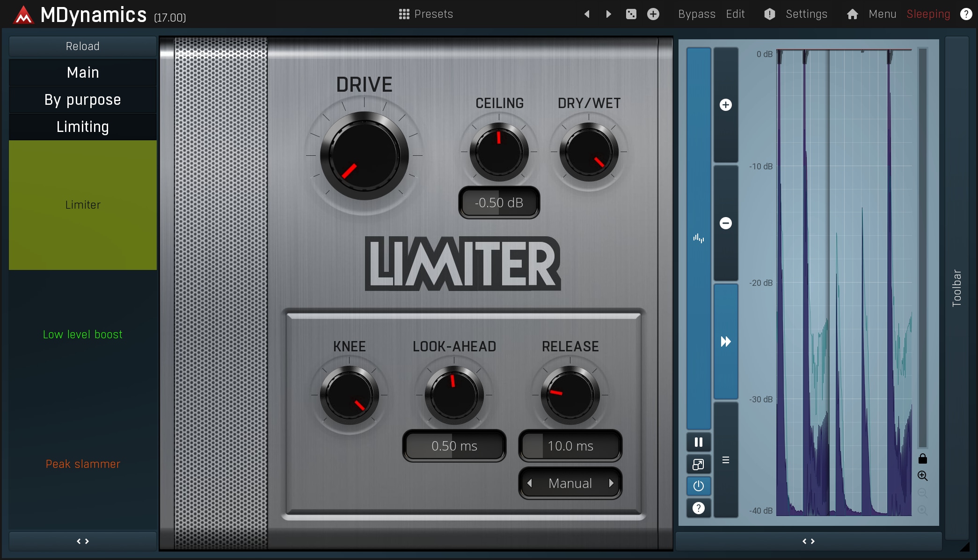The image size is (978, 560).
Task: Expand the vertical Toolbar panel
Action: click(956, 288)
